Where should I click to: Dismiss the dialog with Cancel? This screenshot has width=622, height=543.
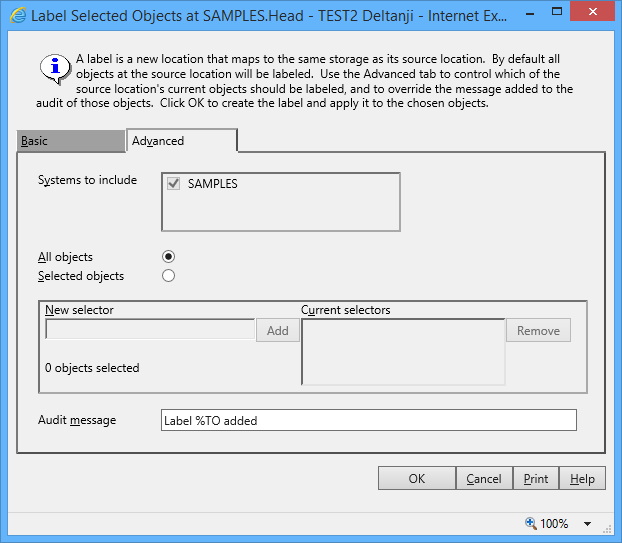point(484,479)
